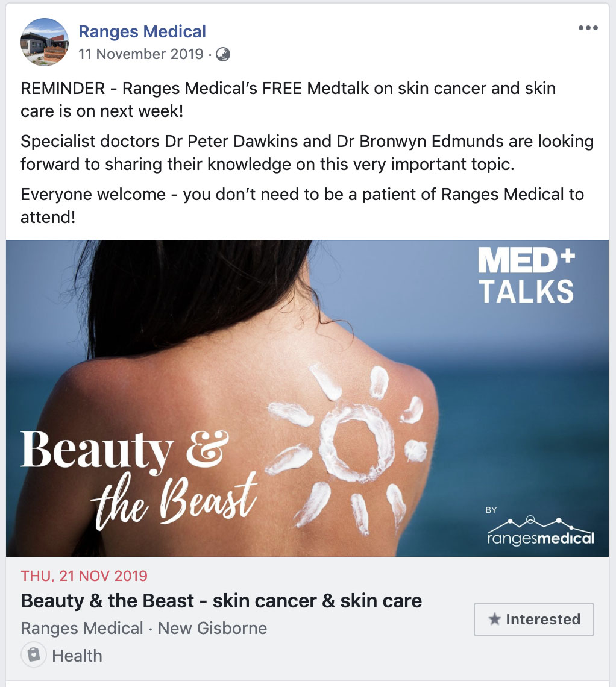Click the REMINDER post text paragraph
The width and height of the screenshot is (616, 687).
point(288,99)
